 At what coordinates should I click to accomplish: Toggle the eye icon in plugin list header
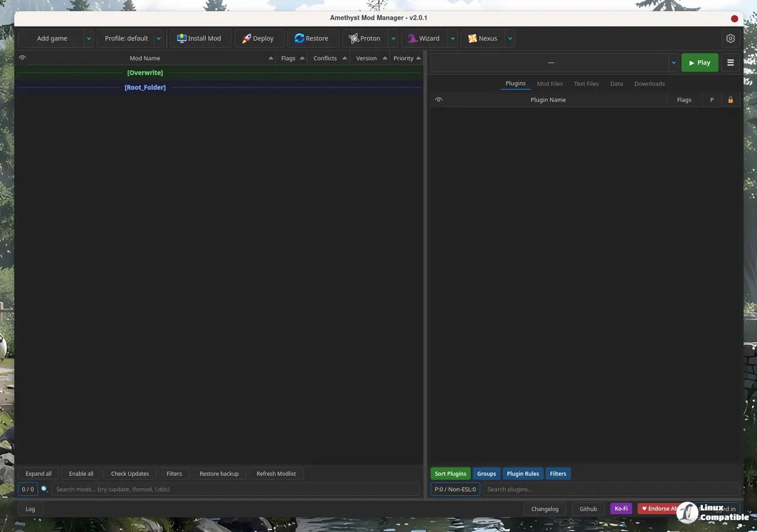click(x=439, y=100)
